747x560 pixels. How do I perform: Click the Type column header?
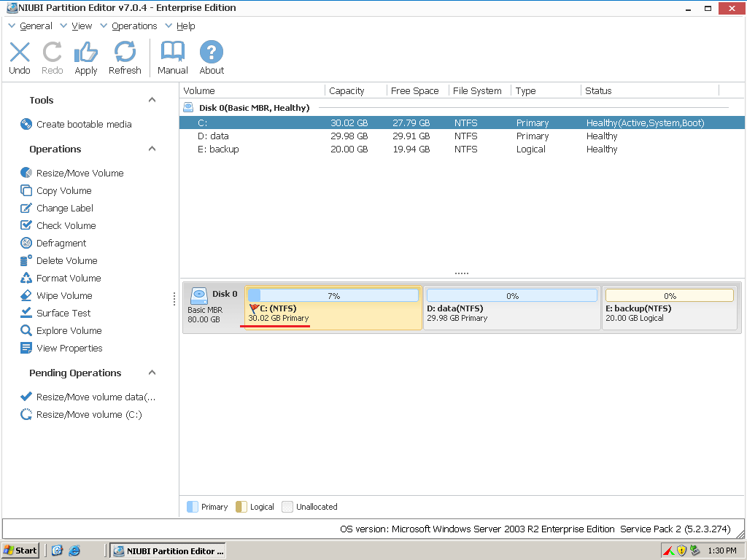tap(546, 90)
